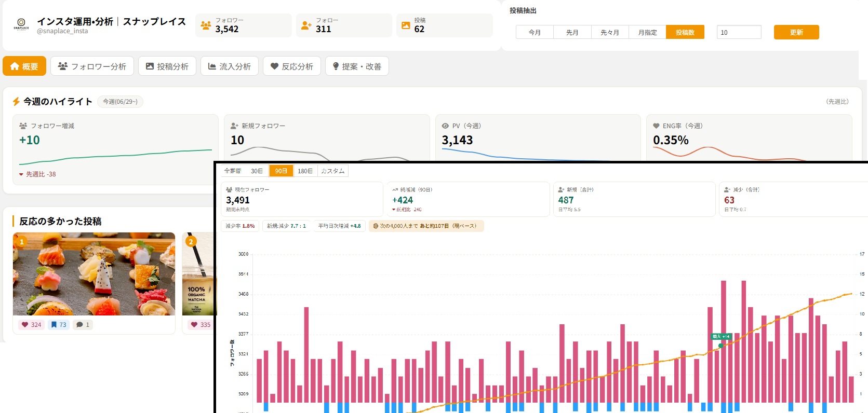This screenshot has width=868, height=413.
Task: Click the follow user-plus icon in header
Action: pos(306,25)
